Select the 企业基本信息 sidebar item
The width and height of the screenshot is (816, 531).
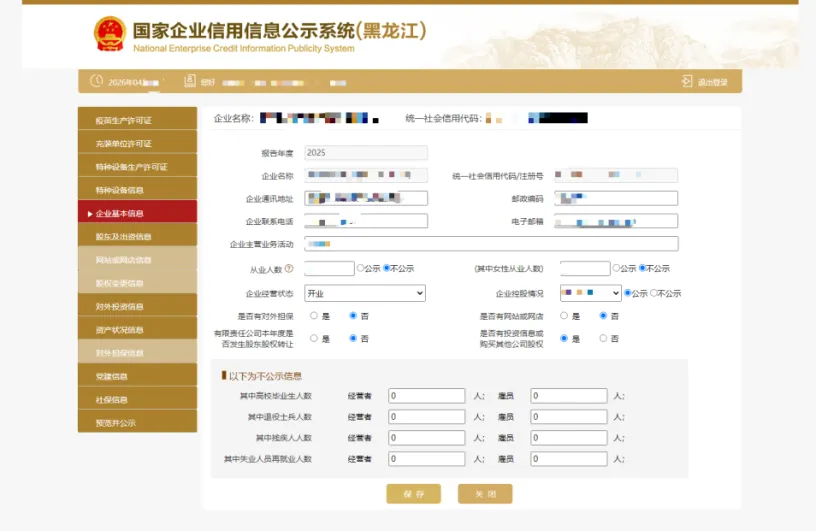[137, 213]
